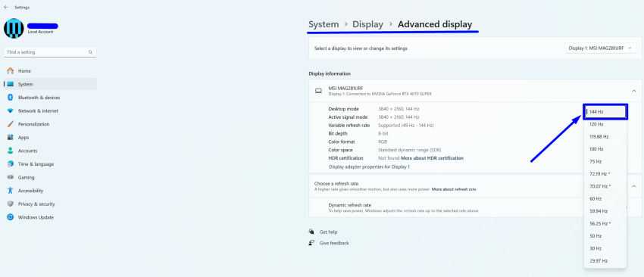Click the account profile picture
644x277 pixels.
(x=14, y=28)
